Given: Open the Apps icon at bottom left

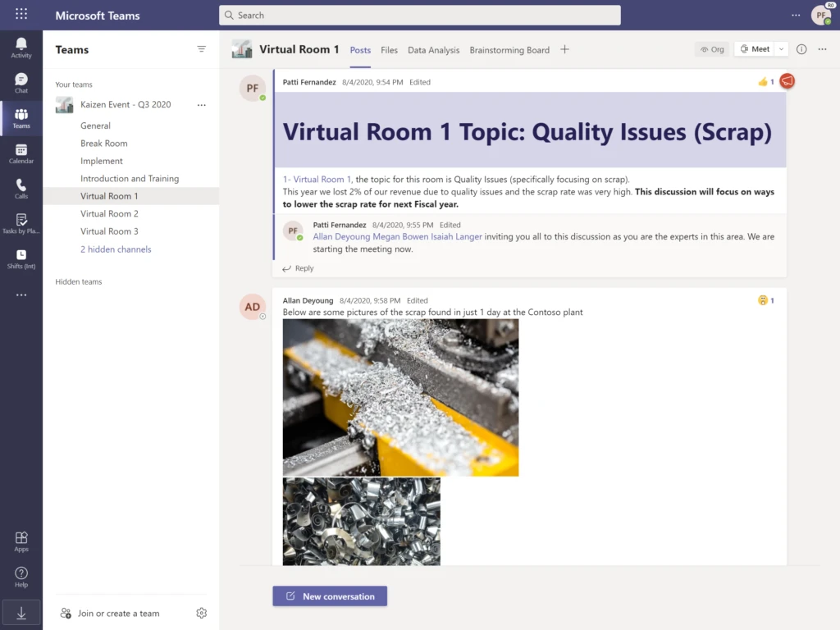Looking at the screenshot, I should [x=21, y=540].
